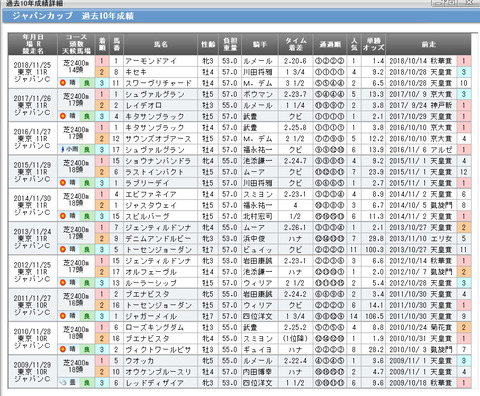Click the sunny weather icon in the 2015 race block
The image size is (480, 396).
pyautogui.click(x=63, y=183)
